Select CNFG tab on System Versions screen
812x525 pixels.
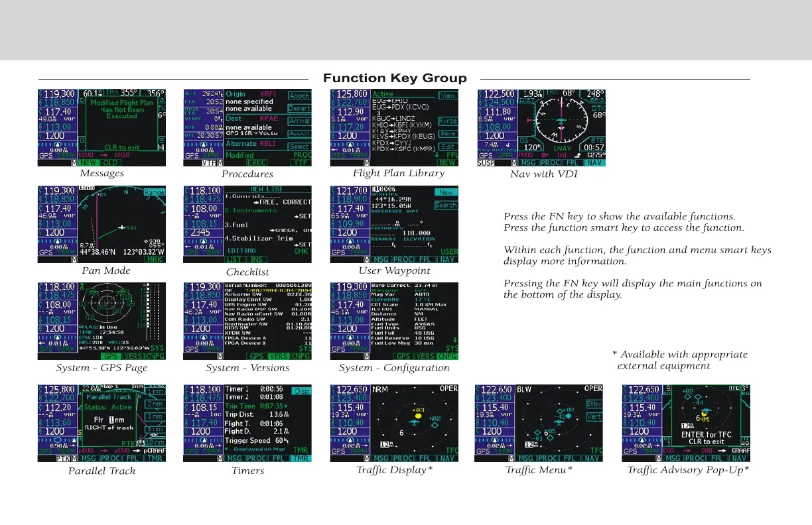click(x=301, y=357)
